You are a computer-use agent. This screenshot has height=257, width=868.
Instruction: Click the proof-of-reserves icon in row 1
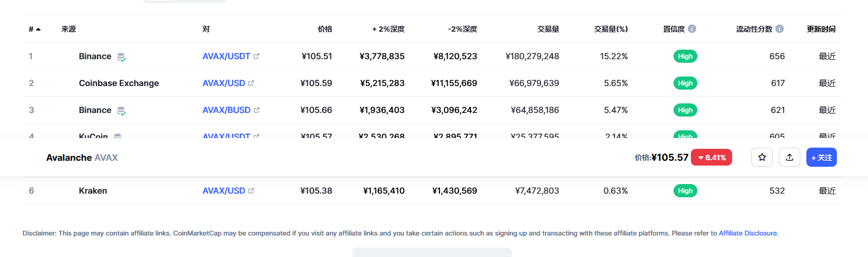pos(122,57)
